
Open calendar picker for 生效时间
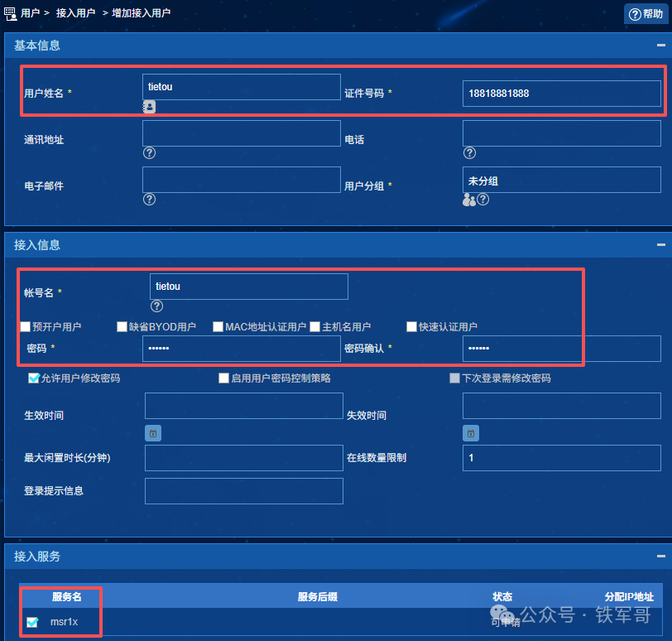[153, 433]
